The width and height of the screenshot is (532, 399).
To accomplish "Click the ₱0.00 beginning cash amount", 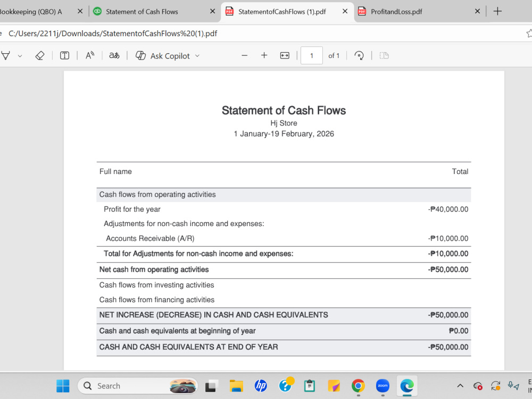I will point(459,331).
